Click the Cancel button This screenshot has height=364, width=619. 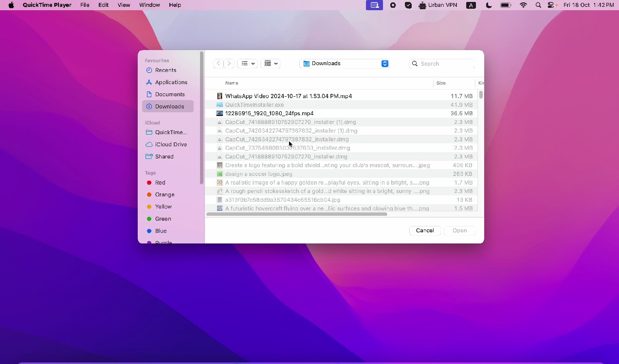425,231
